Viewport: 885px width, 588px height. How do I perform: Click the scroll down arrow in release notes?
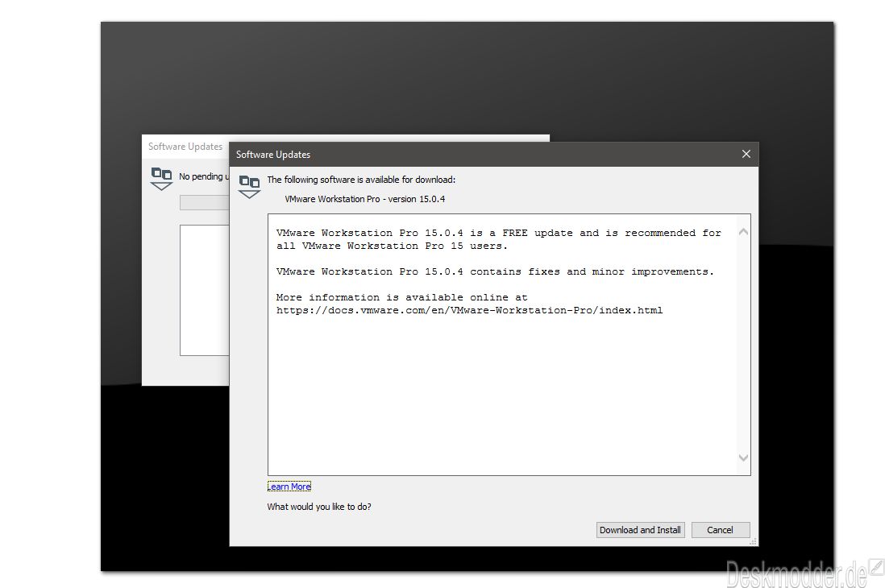743,458
